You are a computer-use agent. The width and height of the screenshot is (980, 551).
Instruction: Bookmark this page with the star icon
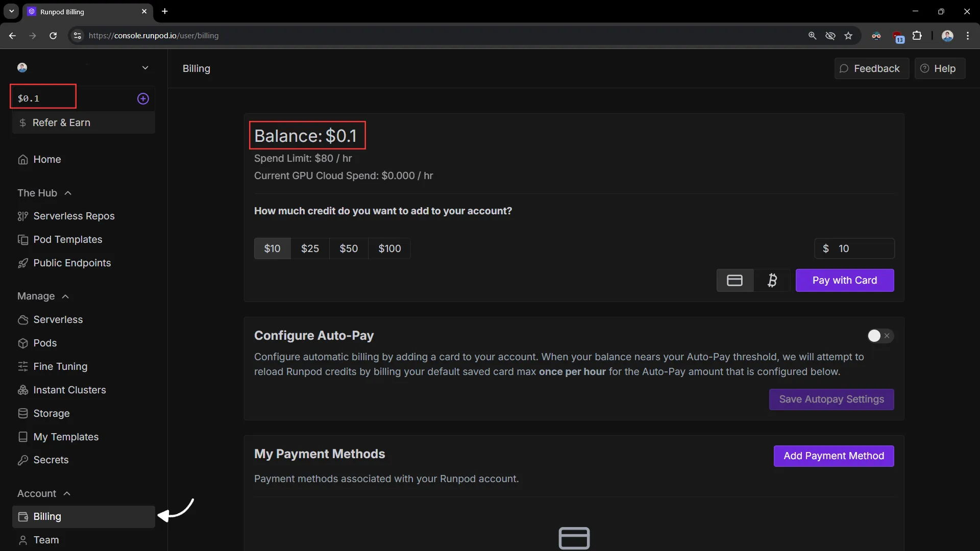coord(849,36)
